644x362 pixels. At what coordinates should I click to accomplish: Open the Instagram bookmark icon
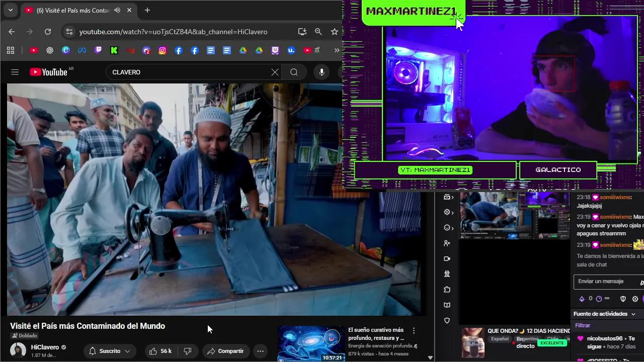click(163, 50)
